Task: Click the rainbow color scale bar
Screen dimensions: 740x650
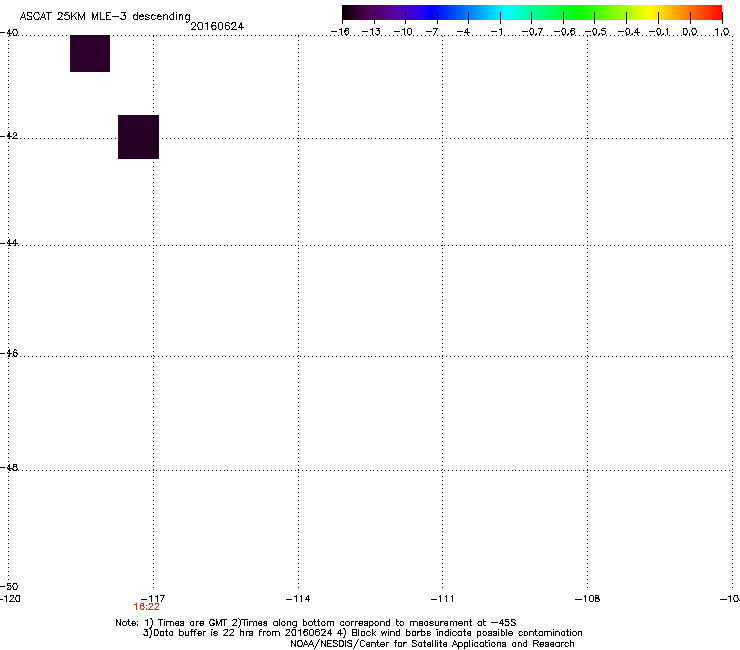Action: point(532,13)
